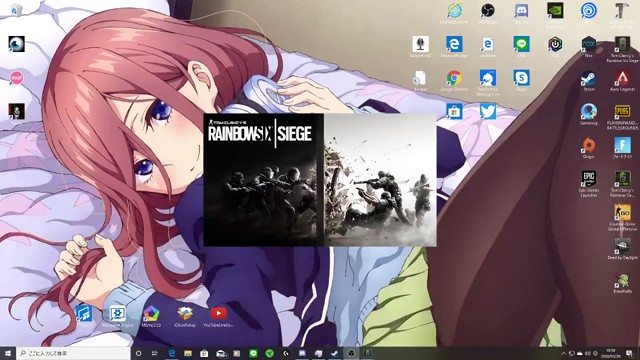The height and width of the screenshot is (360, 640).
Task: Open the eyeball desktop icon
Action: [16, 44]
